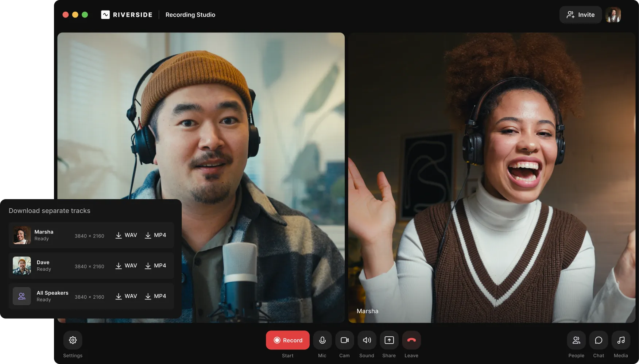This screenshot has width=639, height=364.
Task: Download Marsha's MP4 track
Action: pyautogui.click(x=155, y=235)
